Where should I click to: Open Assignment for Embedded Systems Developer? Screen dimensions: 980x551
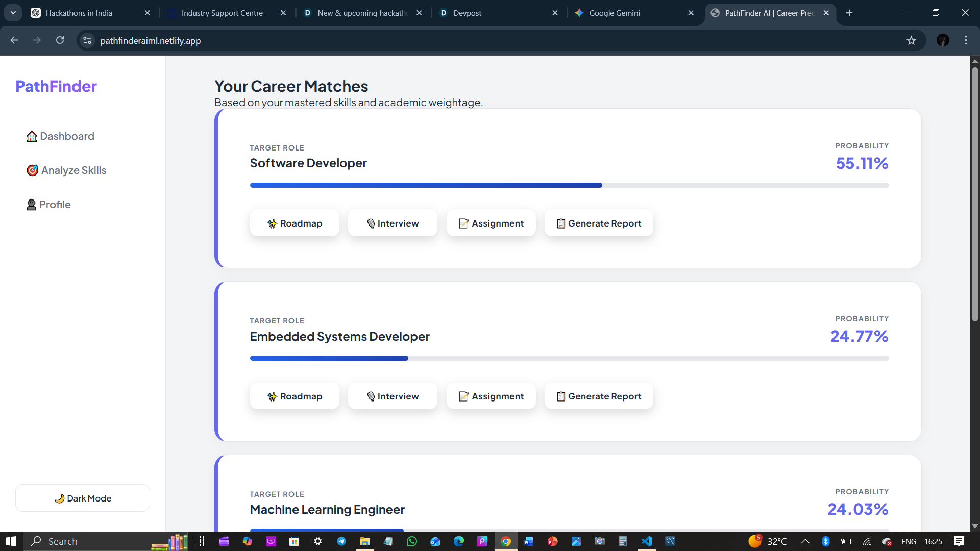[491, 396]
